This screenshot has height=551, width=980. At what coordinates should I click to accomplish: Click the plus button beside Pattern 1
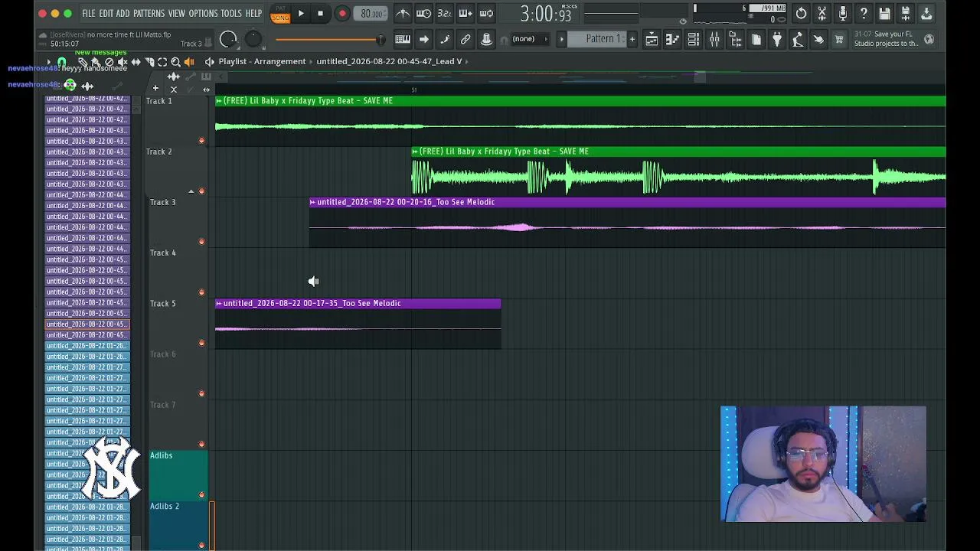point(632,39)
